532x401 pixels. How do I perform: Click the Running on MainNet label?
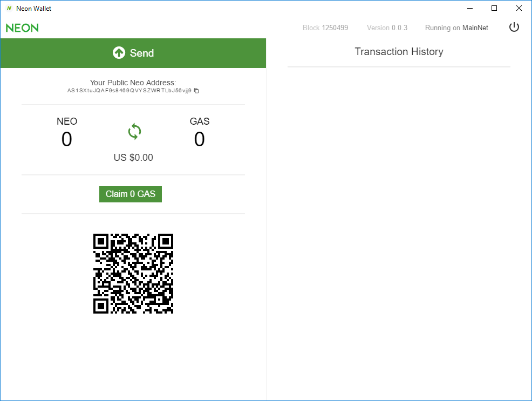pyautogui.click(x=456, y=28)
